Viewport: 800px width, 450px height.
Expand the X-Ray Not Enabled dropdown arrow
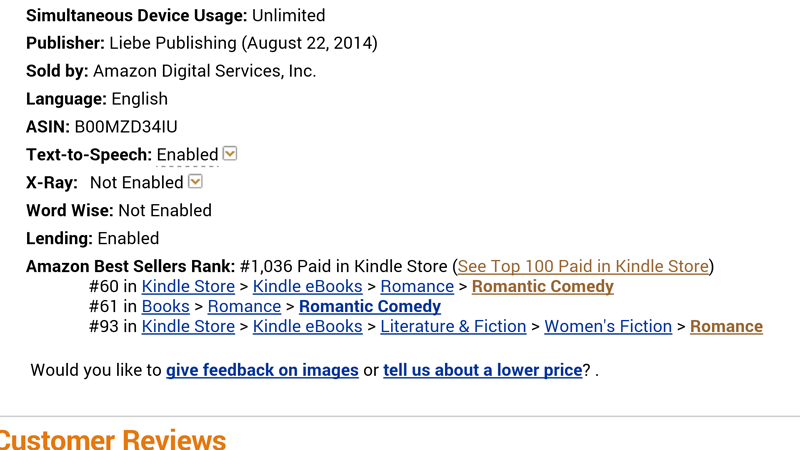195,181
